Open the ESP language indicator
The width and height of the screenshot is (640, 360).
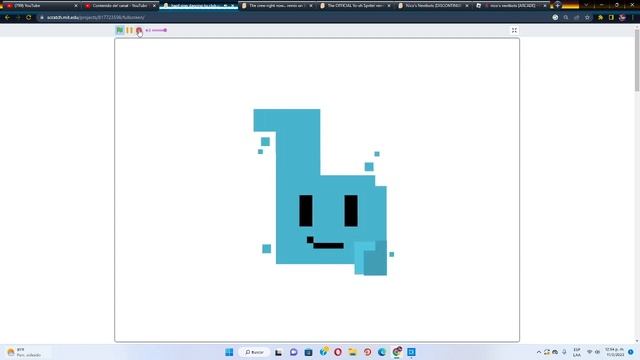pos(577,352)
